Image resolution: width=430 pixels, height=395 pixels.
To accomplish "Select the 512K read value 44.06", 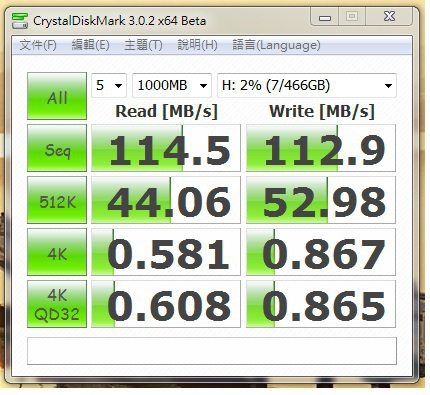I will pyautogui.click(x=166, y=200).
